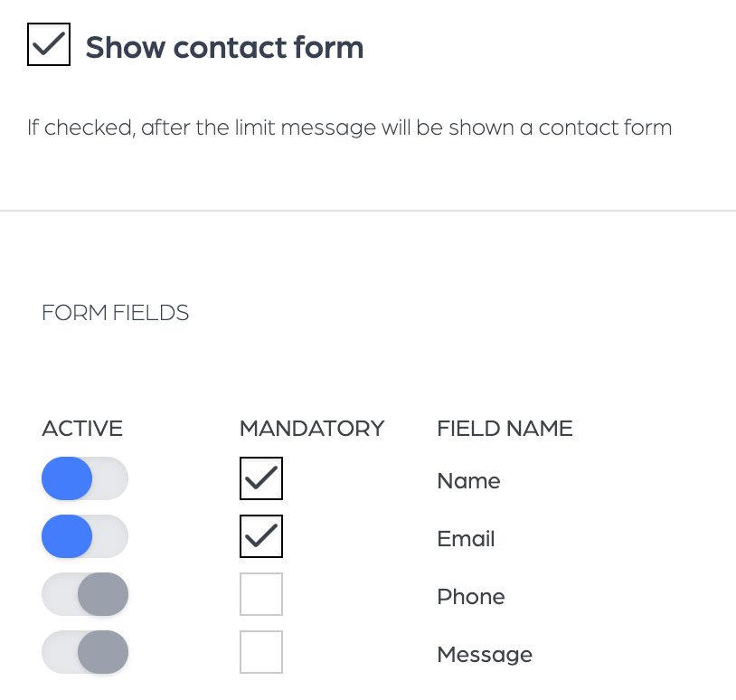Uncheck the Show contact form checkbox
The width and height of the screenshot is (736, 700).
pyautogui.click(x=49, y=44)
